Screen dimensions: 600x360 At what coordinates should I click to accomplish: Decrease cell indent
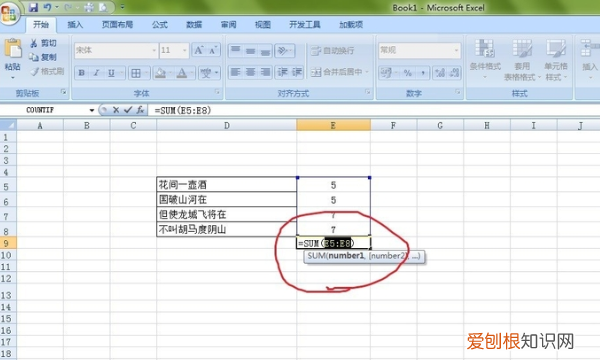pyautogui.click(x=282, y=72)
